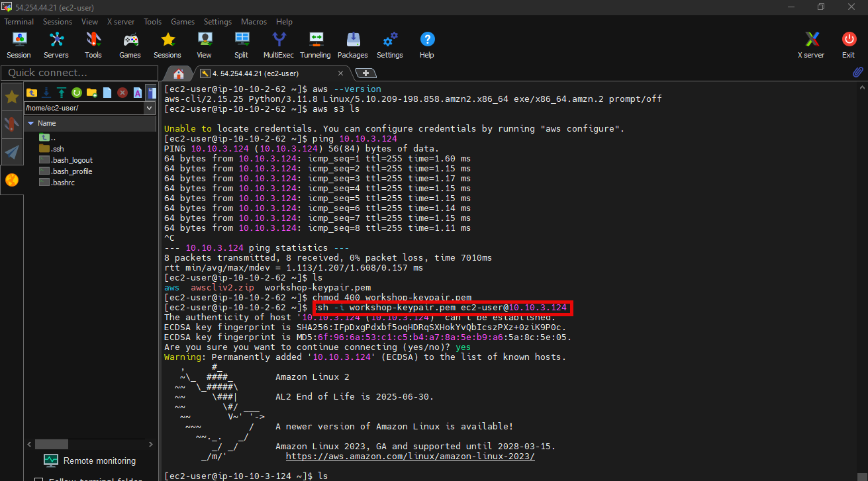Open the Terminal menu

click(19, 22)
